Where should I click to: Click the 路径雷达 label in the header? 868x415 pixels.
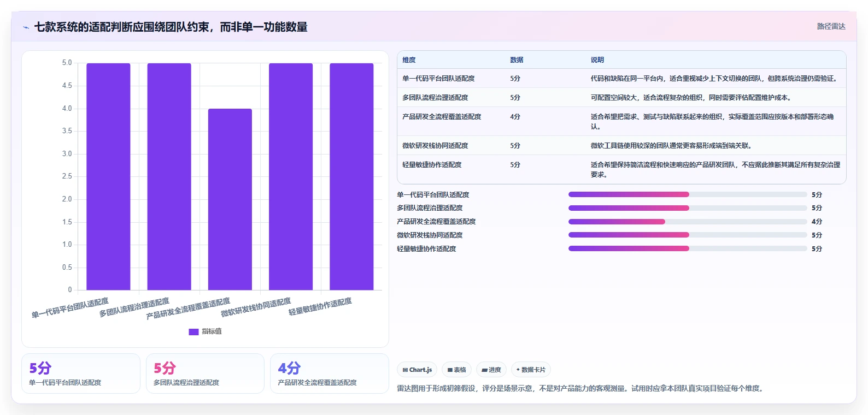tap(831, 26)
